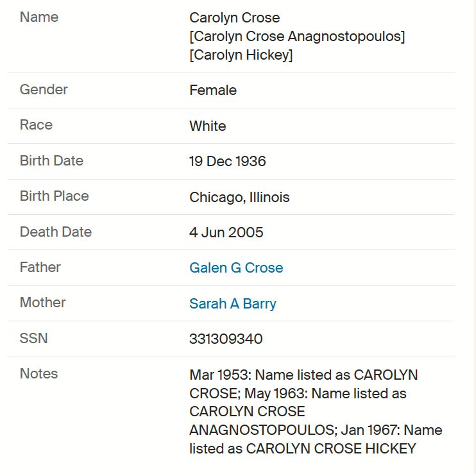Click the birth date 19 Dec 1936

227,161
